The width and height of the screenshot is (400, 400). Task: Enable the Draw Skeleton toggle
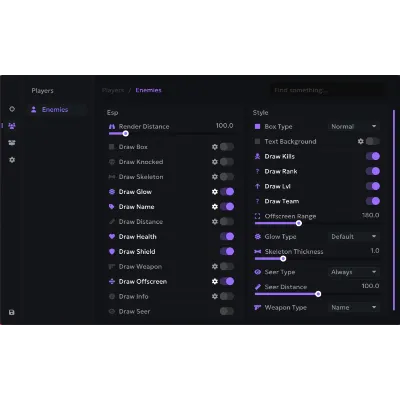click(227, 177)
